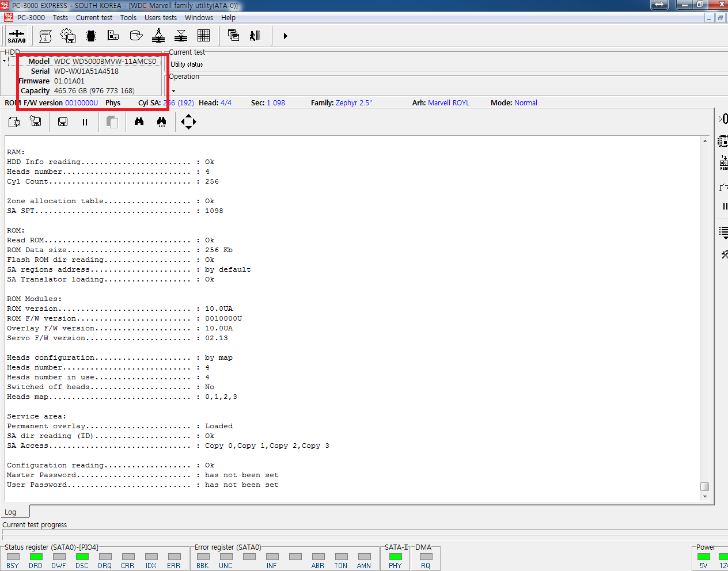
Task: Click the Arh value Marvell ROYL
Action: (x=449, y=102)
